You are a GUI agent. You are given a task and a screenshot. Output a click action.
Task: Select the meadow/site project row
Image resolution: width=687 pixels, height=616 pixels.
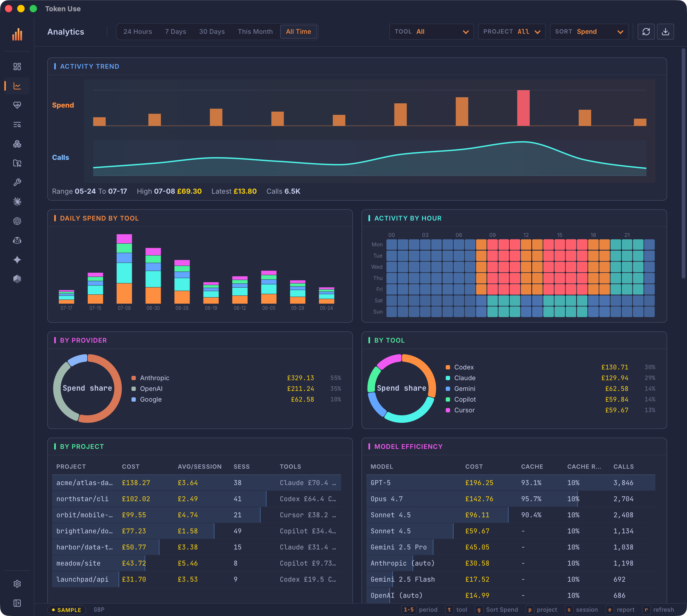196,563
